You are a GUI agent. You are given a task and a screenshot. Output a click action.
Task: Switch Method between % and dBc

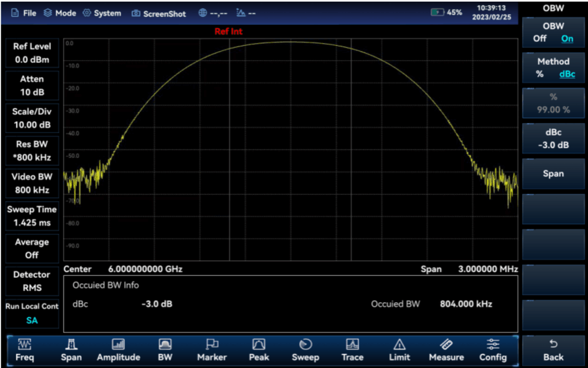(553, 68)
